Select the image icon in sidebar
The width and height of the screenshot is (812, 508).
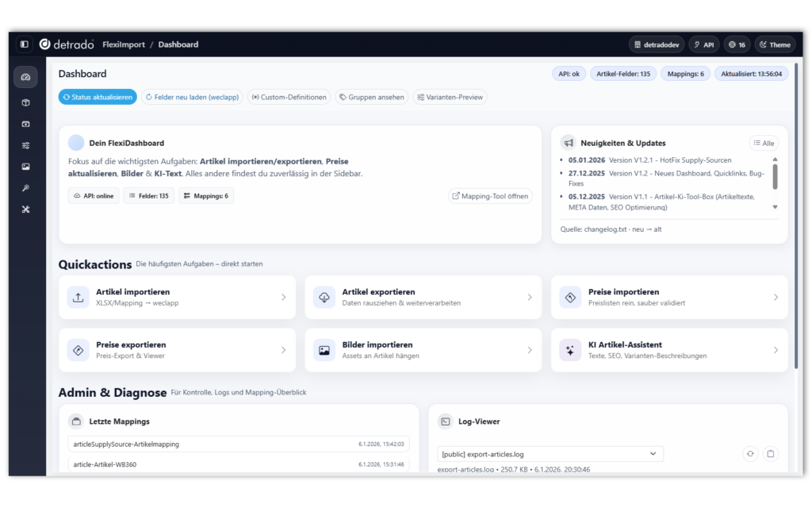(25, 167)
